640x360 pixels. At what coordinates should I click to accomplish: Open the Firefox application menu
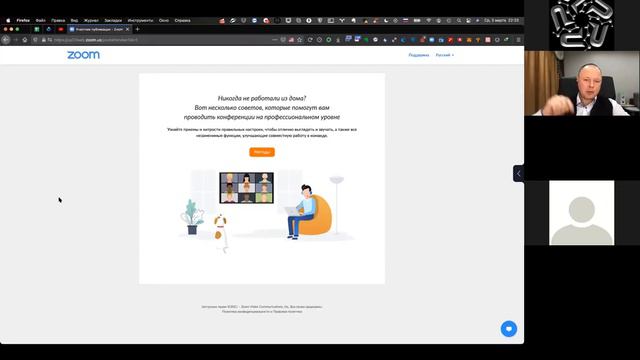click(23, 20)
